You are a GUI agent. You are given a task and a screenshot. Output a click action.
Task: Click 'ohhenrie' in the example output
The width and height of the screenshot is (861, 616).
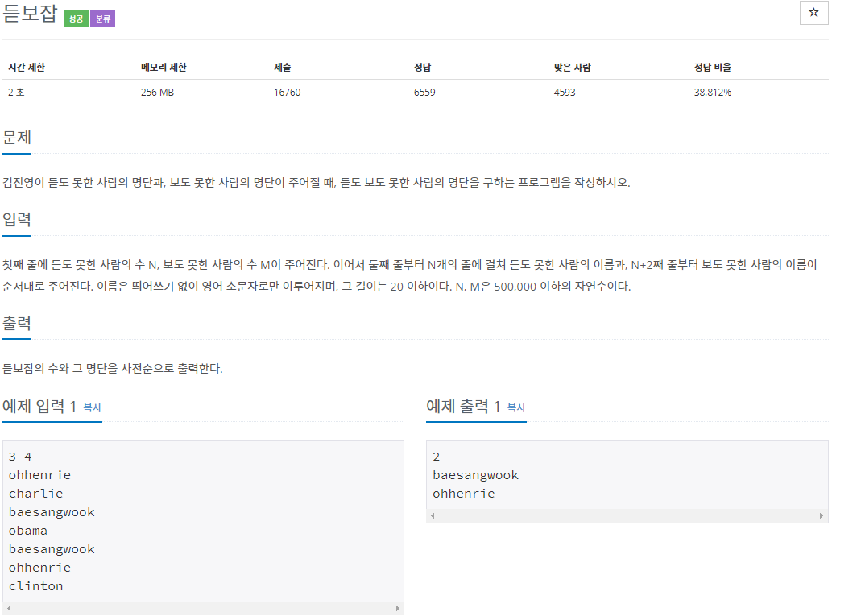[x=463, y=494]
